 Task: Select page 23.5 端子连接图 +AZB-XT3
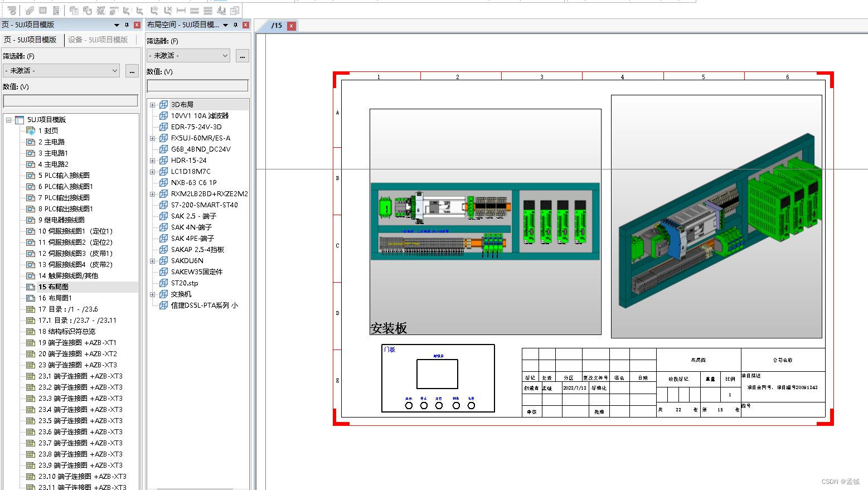(x=80, y=420)
